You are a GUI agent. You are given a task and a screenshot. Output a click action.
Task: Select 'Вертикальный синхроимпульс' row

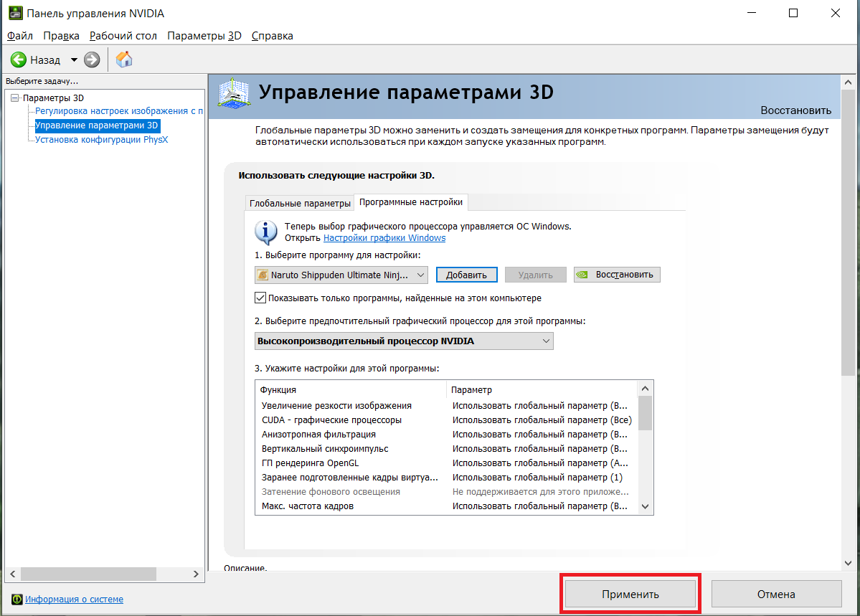(446, 448)
